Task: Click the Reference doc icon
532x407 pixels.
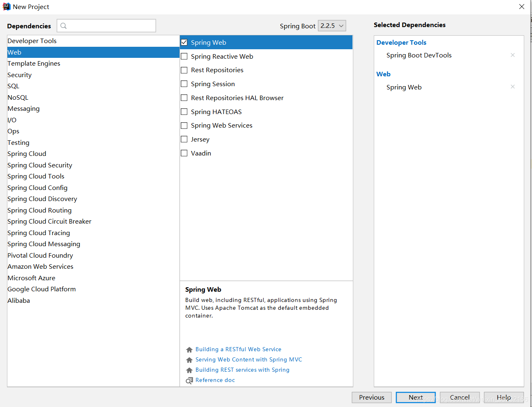Action: tap(189, 380)
